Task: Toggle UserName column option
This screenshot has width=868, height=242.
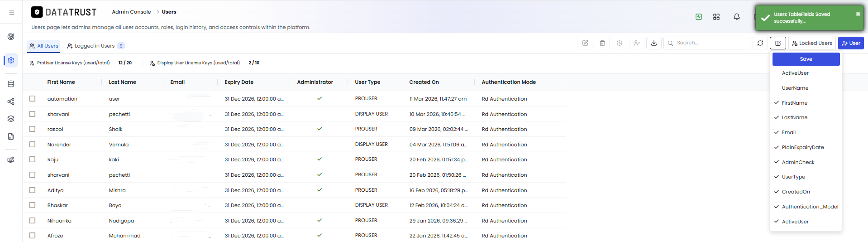Action: (x=806, y=88)
